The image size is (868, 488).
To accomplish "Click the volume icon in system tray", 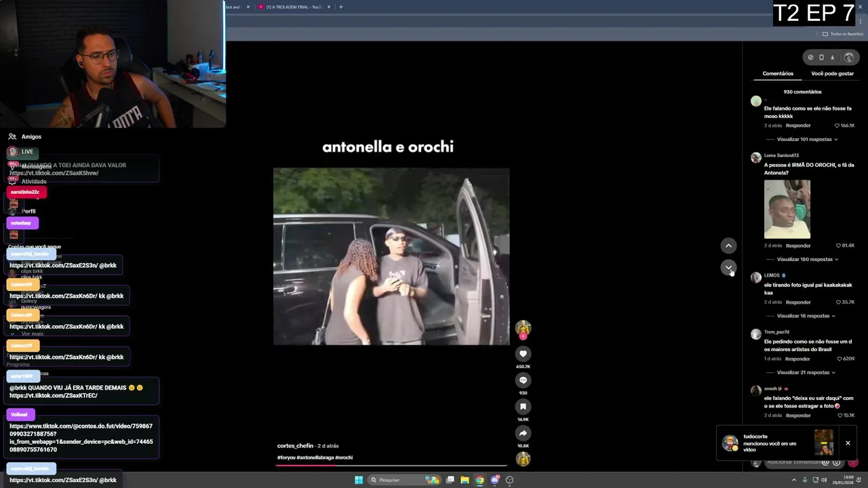I will [824, 480].
